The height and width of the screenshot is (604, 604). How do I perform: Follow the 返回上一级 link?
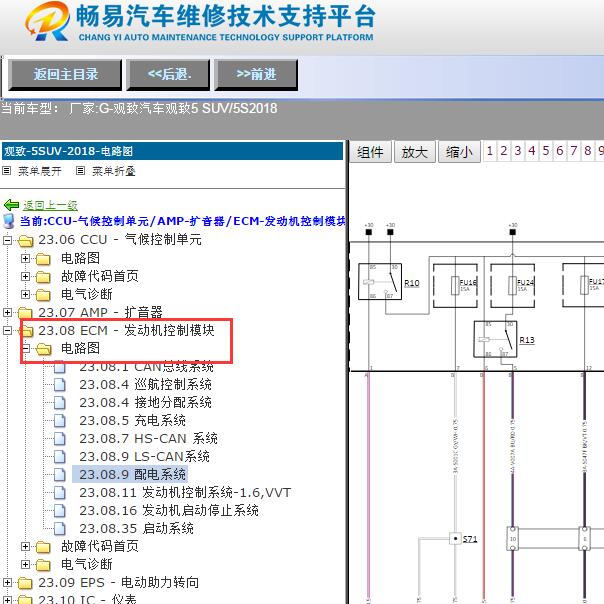point(50,205)
